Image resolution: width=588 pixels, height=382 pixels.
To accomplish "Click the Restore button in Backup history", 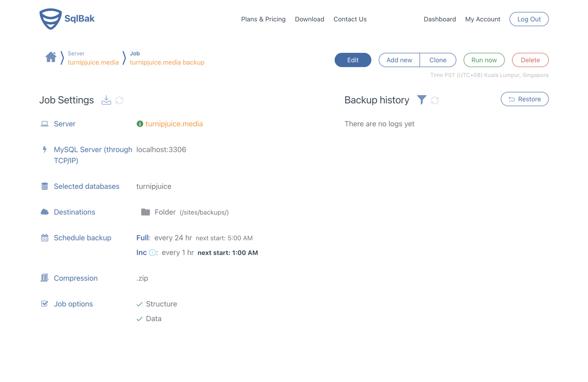I will pyautogui.click(x=525, y=99).
